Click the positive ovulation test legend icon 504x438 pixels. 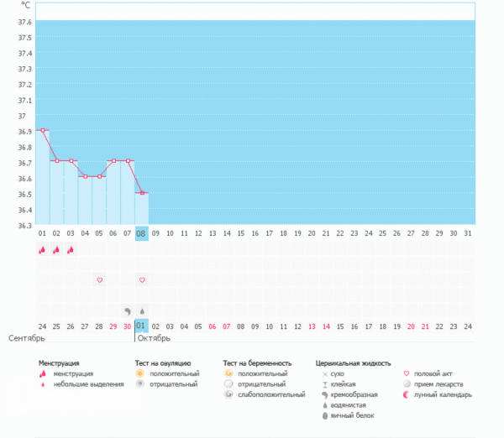point(140,373)
